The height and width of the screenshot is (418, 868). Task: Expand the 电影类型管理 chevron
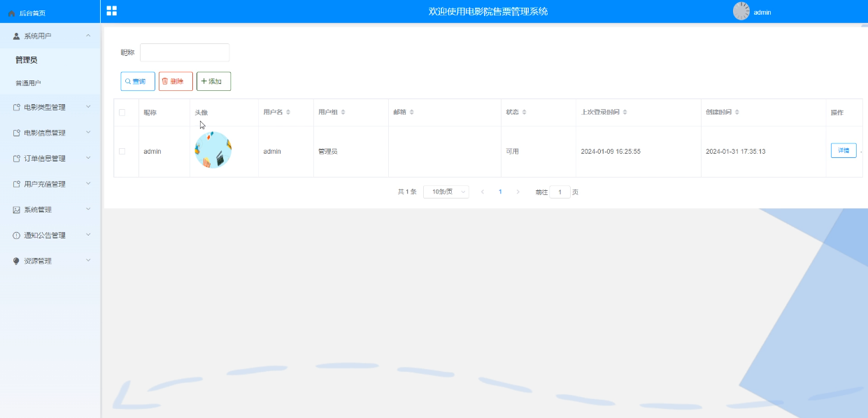(x=88, y=106)
